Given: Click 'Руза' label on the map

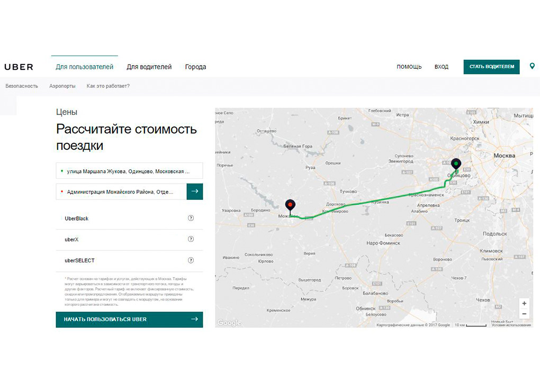Looking at the screenshot, I should (310, 168).
